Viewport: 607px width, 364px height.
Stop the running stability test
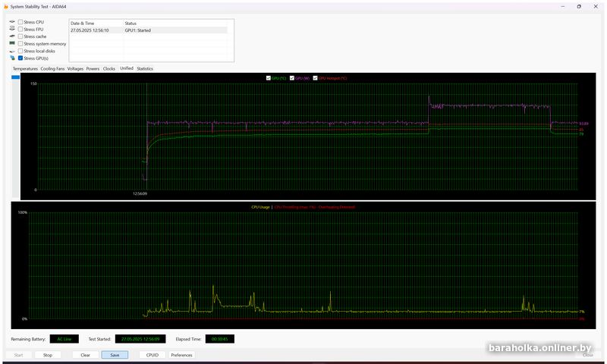48,355
